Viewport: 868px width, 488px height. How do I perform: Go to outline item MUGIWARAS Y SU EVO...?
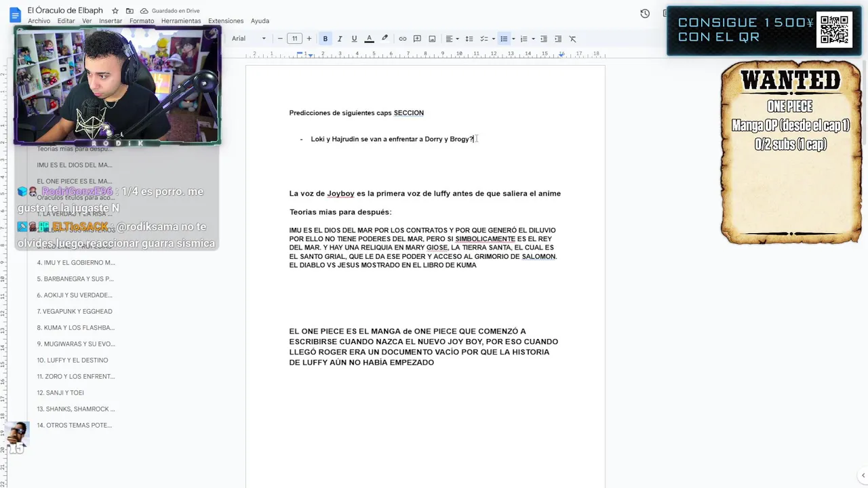pos(76,344)
